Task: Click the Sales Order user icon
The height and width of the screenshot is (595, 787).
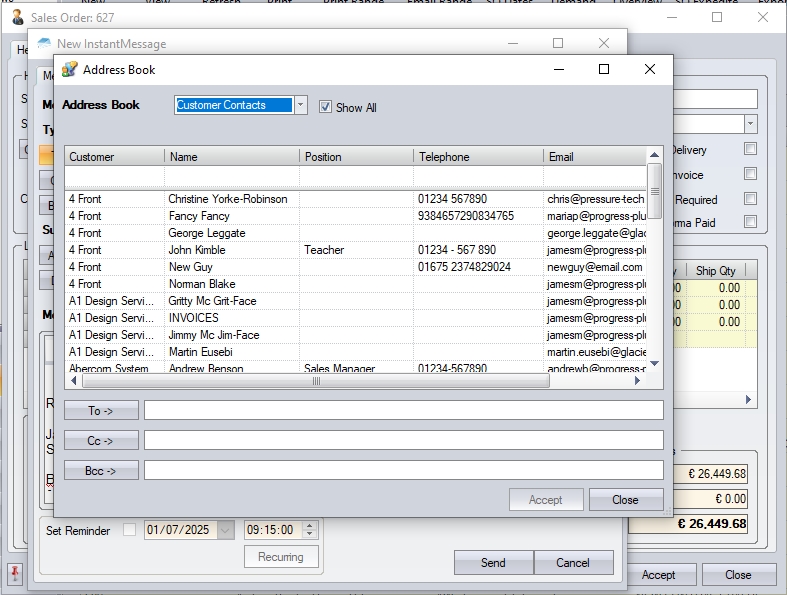Action: pos(18,18)
